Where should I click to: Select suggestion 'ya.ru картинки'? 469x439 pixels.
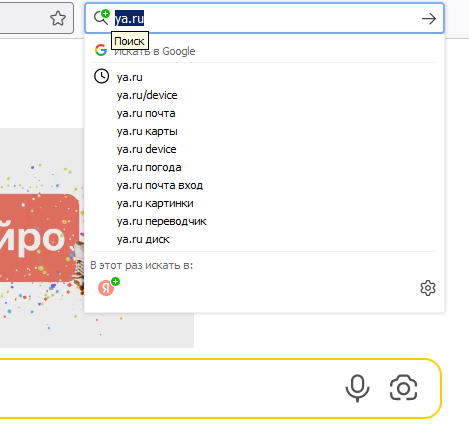pyautogui.click(x=264, y=203)
